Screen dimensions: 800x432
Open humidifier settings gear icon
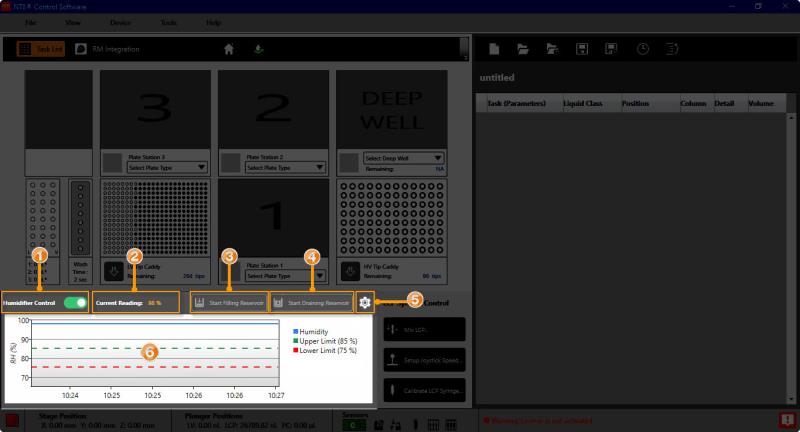364,302
